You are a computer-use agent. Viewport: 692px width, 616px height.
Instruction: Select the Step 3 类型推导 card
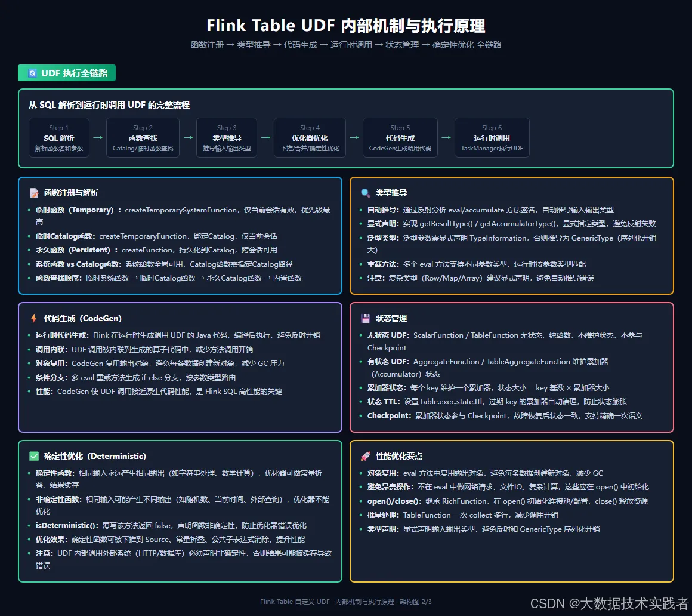(227, 137)
